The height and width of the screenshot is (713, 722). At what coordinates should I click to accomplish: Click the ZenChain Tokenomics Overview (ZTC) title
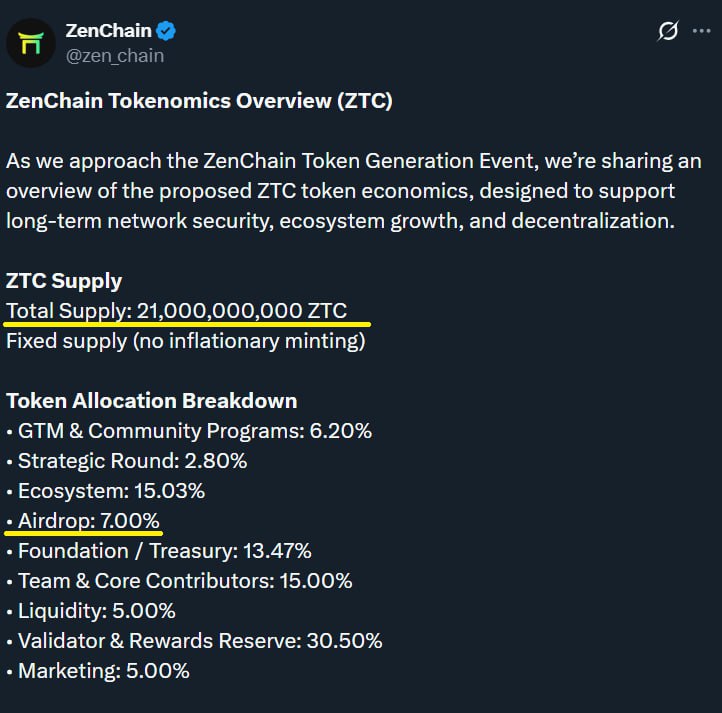(x=199, y=101)
